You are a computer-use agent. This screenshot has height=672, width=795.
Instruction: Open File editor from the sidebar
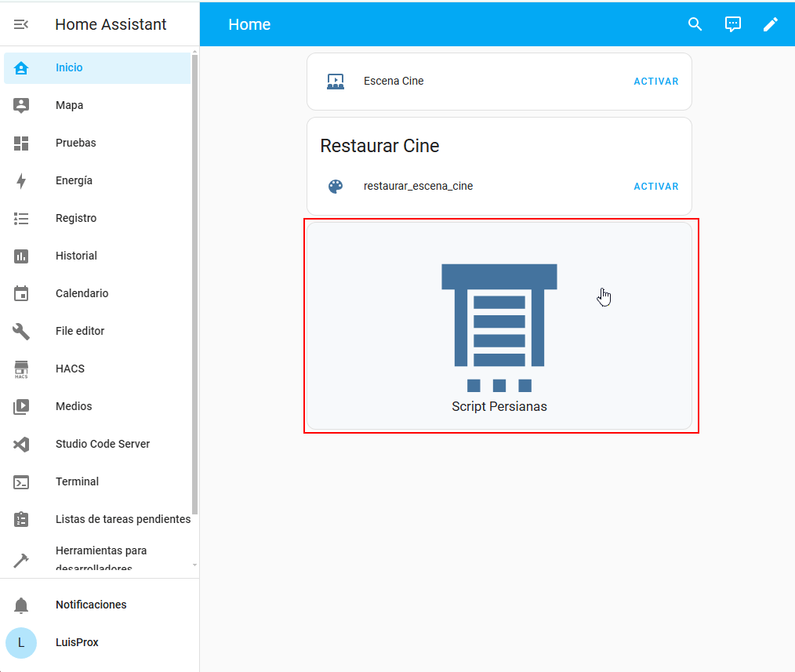click(79, 331)
